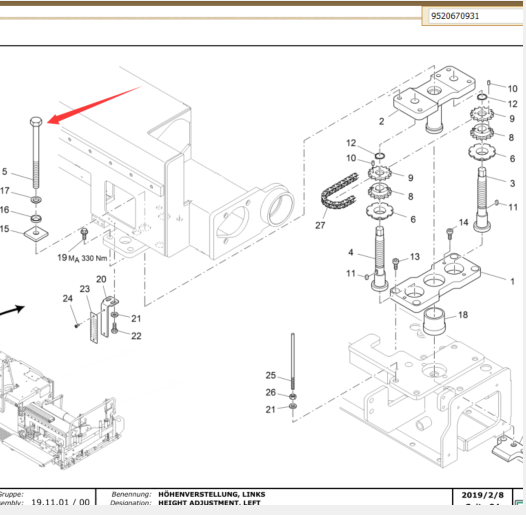This screenshot has height=515, width=526.
Task: Select part number label 20
Action: coord(101,279)
